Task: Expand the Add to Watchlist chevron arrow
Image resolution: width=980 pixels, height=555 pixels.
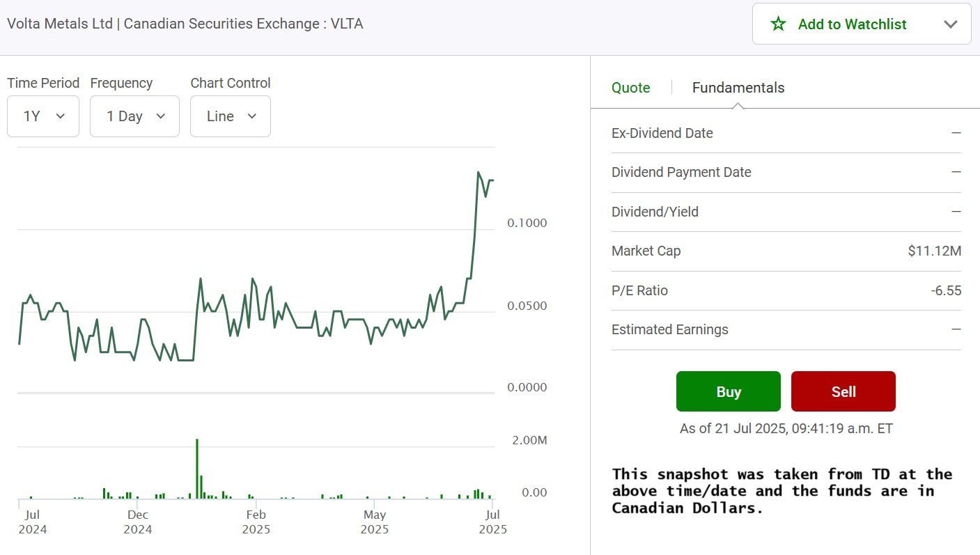Action: click(951, 24)
